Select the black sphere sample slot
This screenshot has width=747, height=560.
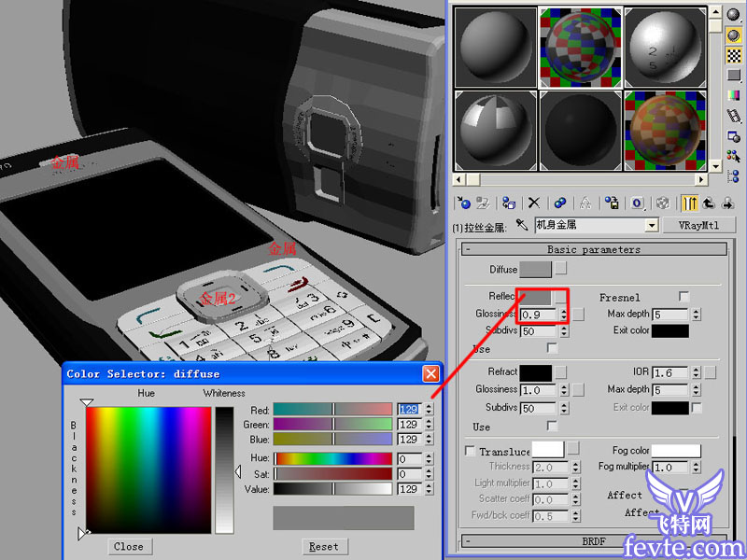[x=581, y=131]
